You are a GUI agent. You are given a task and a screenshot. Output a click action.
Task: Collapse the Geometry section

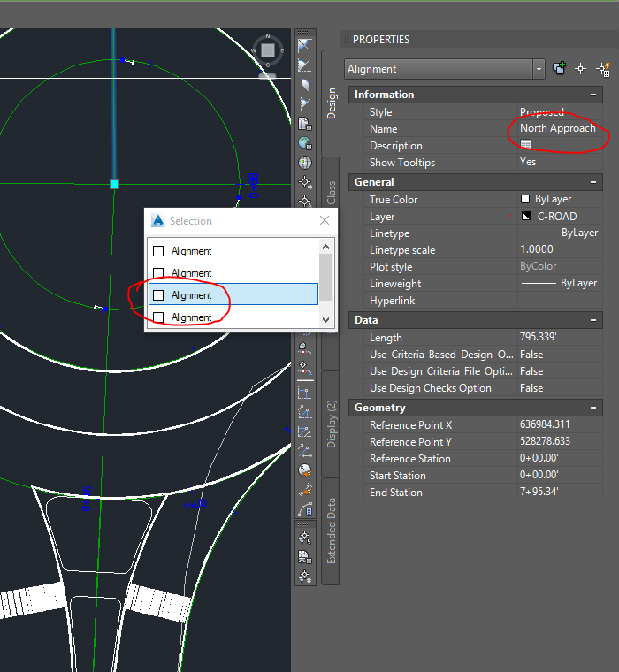pos(593,408)
